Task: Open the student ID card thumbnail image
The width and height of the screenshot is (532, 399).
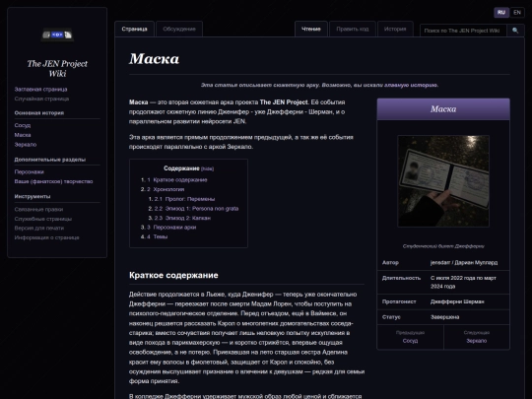Action: click(x=443, y=181)
